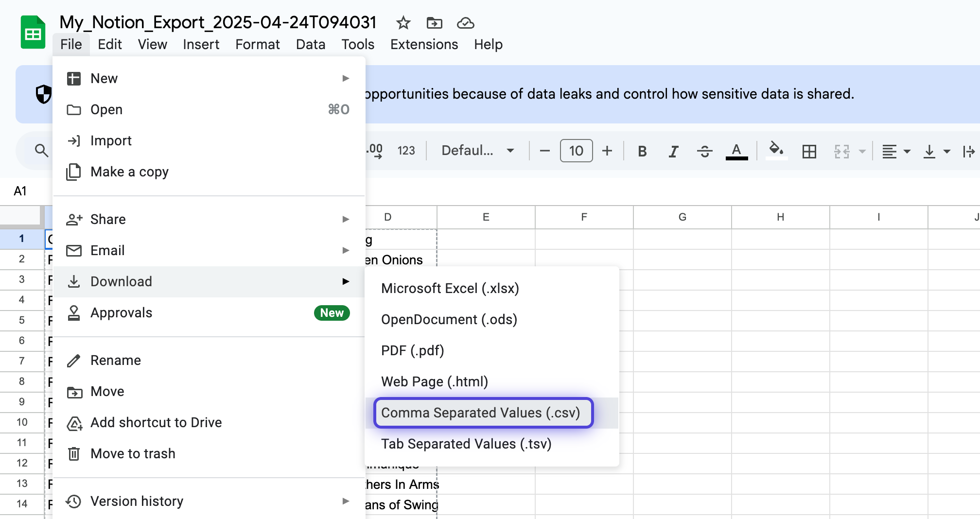Select the Download menu entry
The height and width of the screenshot is (519, 980).
[x=209, y=281]
